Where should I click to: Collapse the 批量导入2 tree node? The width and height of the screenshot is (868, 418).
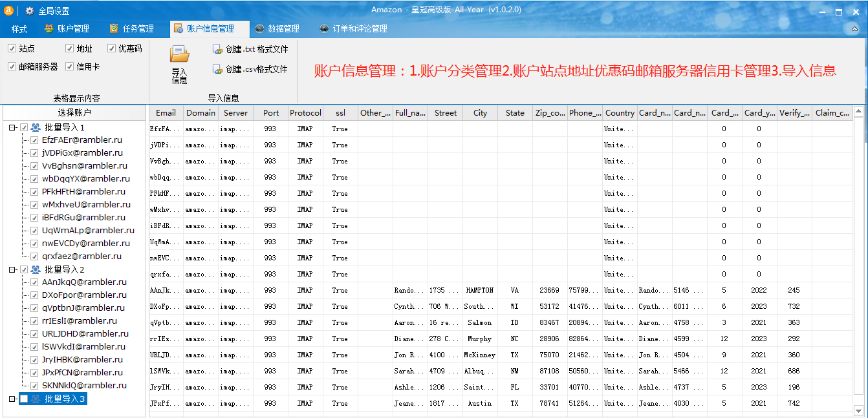tap(12, 269)
